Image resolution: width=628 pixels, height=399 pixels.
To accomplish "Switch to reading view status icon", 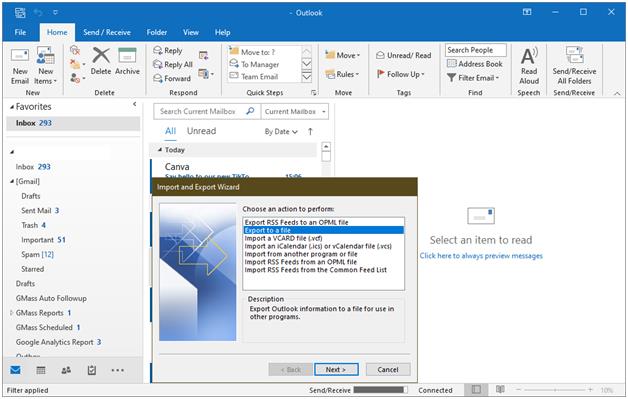I will (x=500, y=389).
